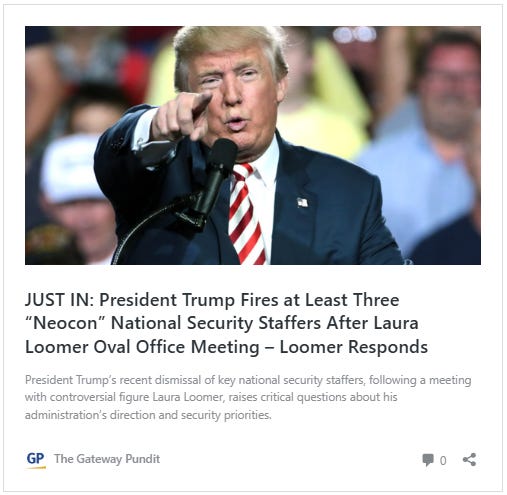Open The Gateway Pundit source page
Image resolution: width=507 pixels, height=495 pixels.
pyautogui.click(x=107, y=459)
